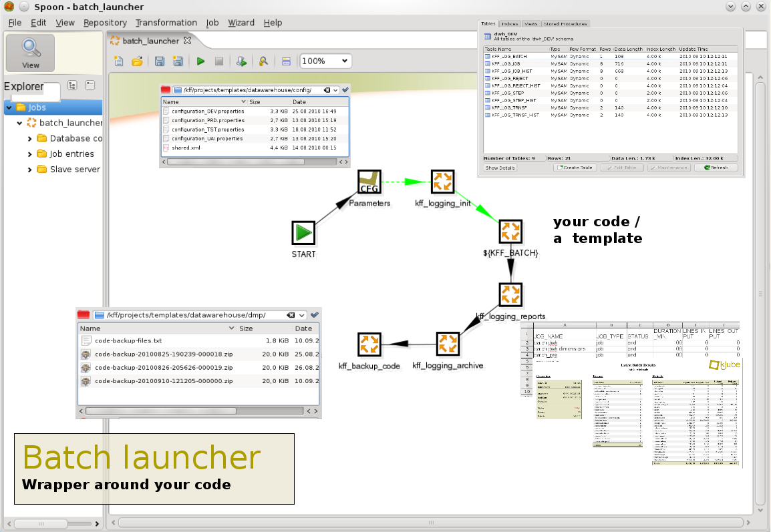Click the Save As toolbar icon
Screen dimensions: 771x532
click(178, 61)
